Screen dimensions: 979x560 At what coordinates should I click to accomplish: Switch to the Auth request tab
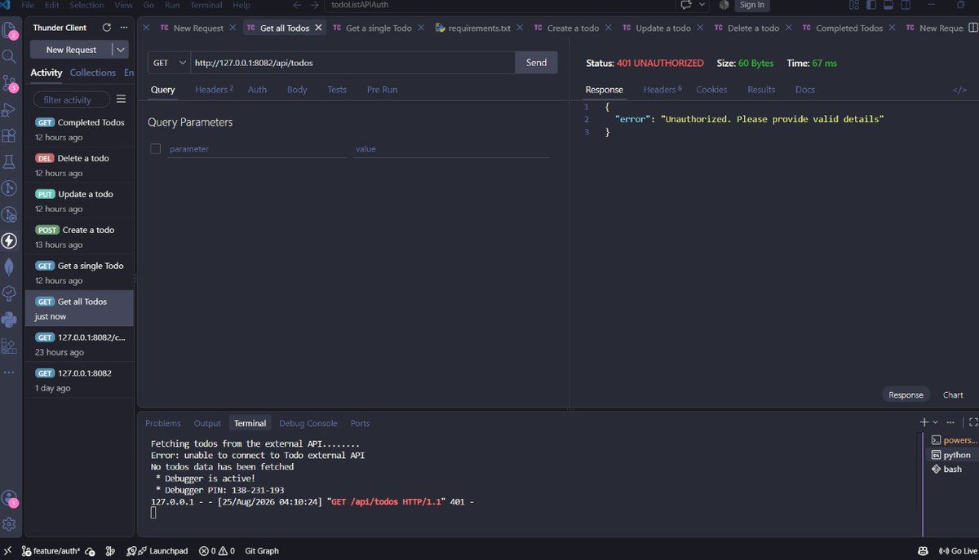257,90
